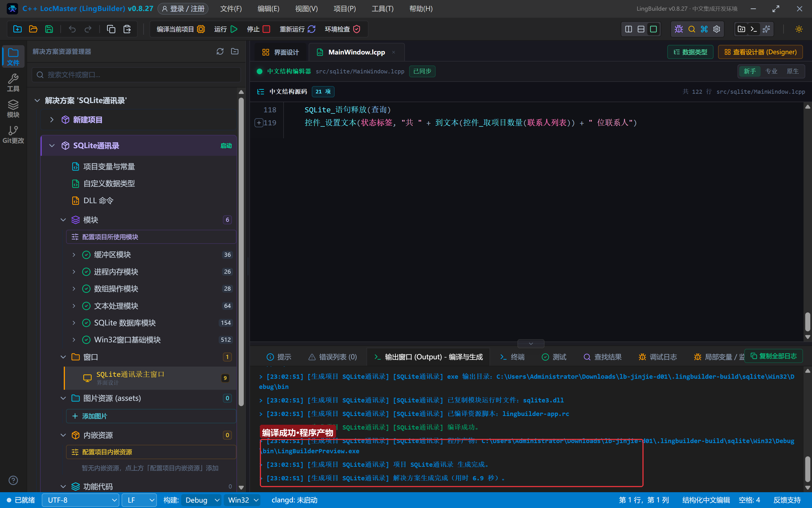
Task: Click the search magnifier toolbar icon
Action: (x=692, y=29)
